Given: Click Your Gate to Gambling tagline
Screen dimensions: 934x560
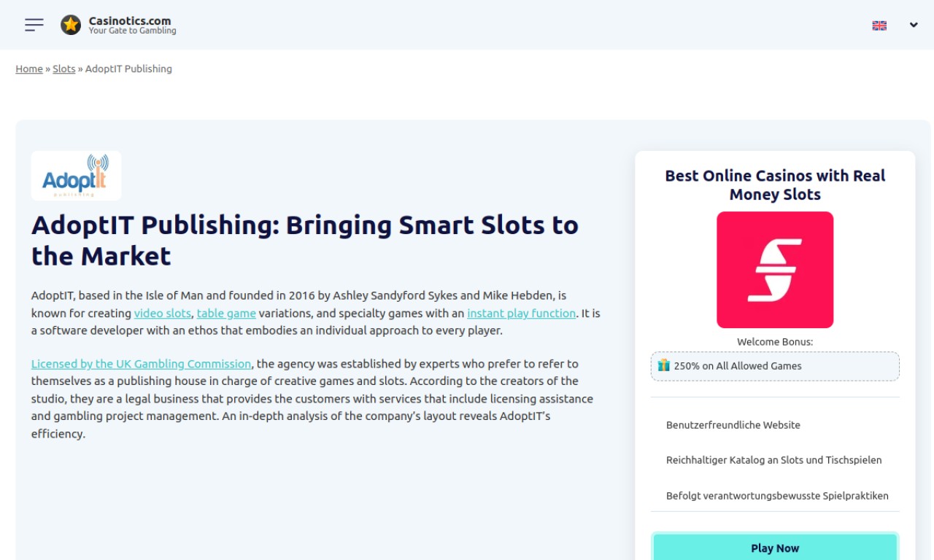Looking at the screenshot, I should coord(133,31).
